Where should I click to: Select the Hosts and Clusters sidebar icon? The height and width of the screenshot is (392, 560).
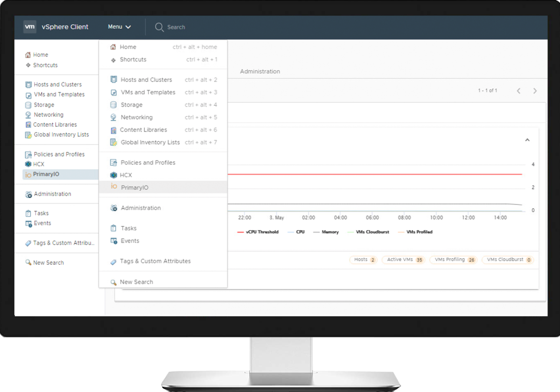[x=28, y=85]
